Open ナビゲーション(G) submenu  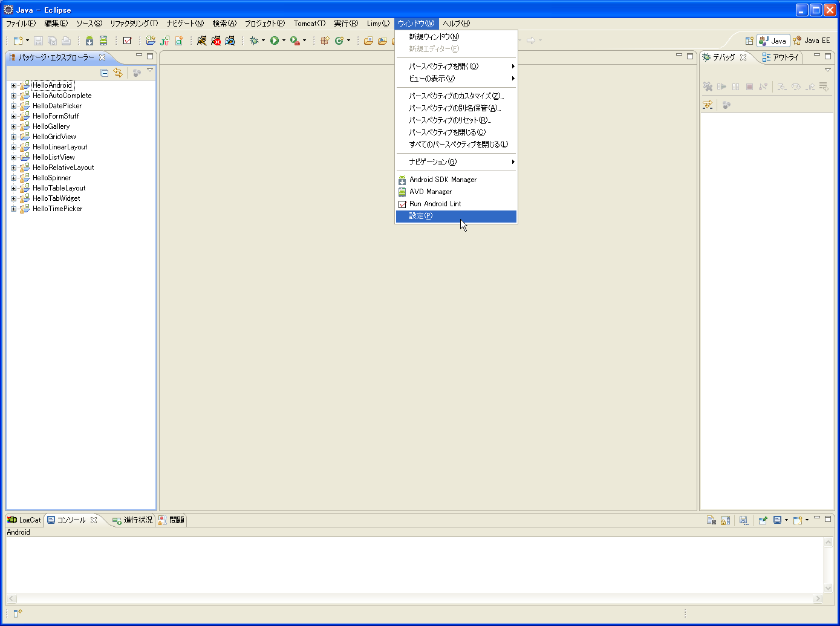pyautogui.click(x=456, y=162)
